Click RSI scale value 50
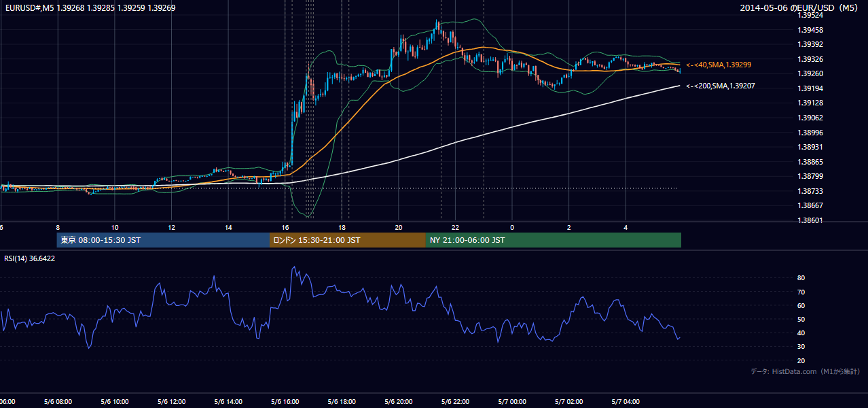The width and height of the screenshot is (868, 408). pos(801,319)
